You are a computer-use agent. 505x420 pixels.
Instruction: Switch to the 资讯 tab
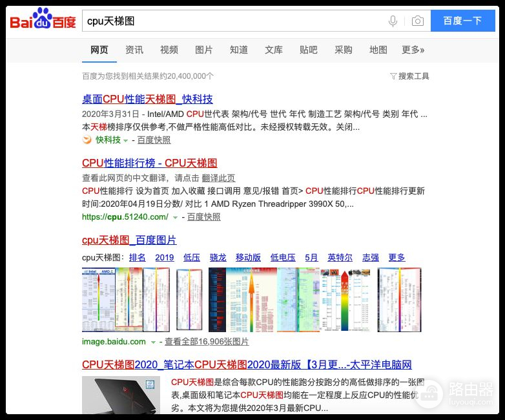pos(134,50)
